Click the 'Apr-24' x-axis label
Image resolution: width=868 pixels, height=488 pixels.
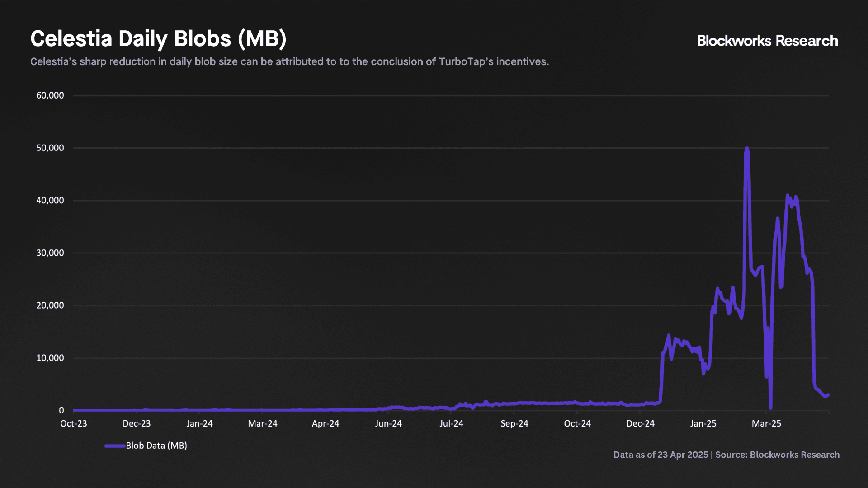pos(325,423)
